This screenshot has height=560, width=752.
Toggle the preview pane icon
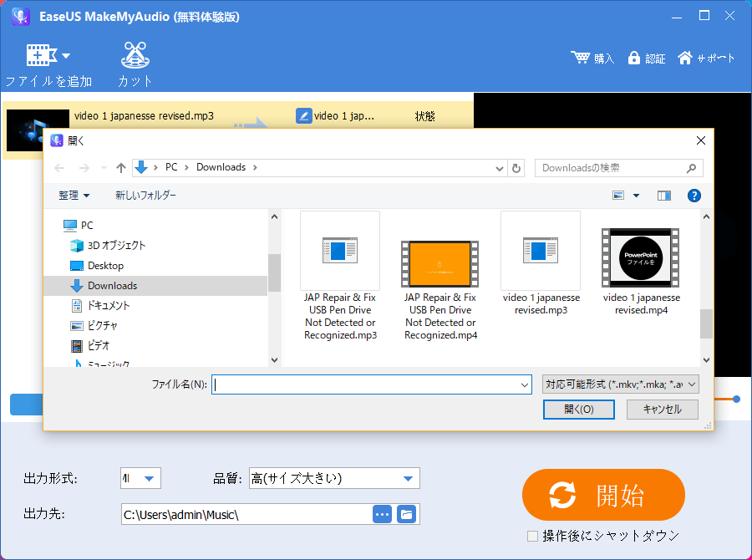click(x=663, y=196)
